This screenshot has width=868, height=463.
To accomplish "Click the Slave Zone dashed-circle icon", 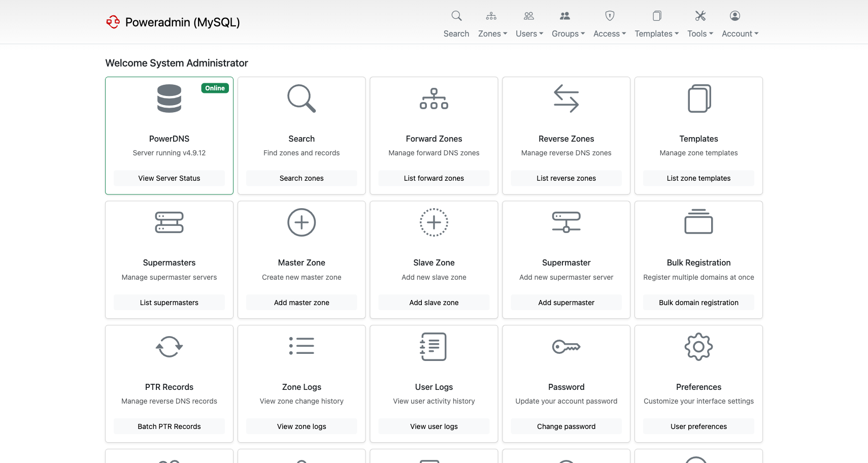I will 434,222.
